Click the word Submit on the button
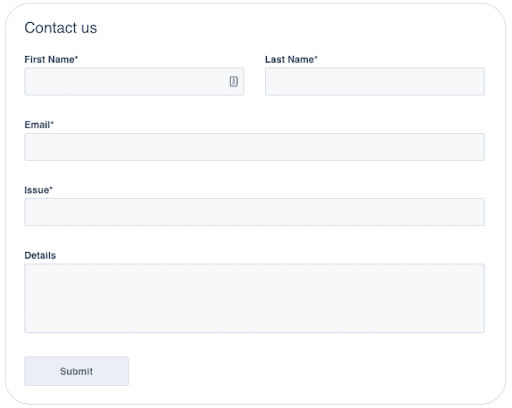512x408 pixels. [x=76, y=371]
